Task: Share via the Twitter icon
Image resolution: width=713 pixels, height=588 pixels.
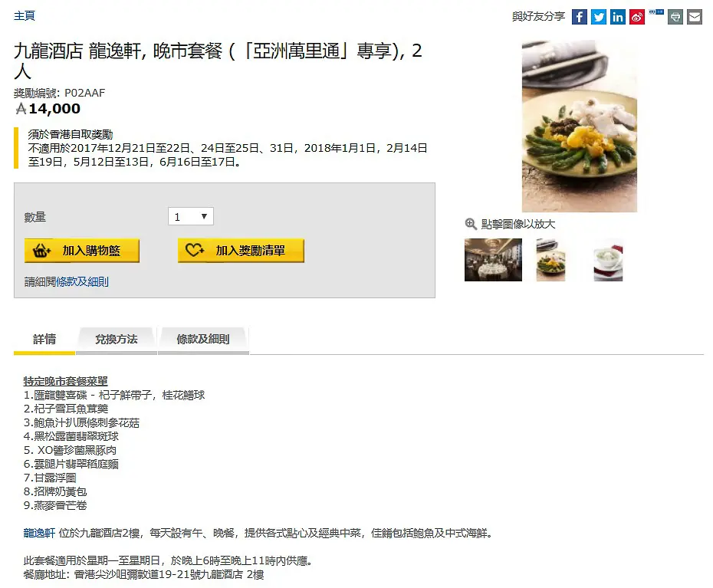Action: coord(599,18)
